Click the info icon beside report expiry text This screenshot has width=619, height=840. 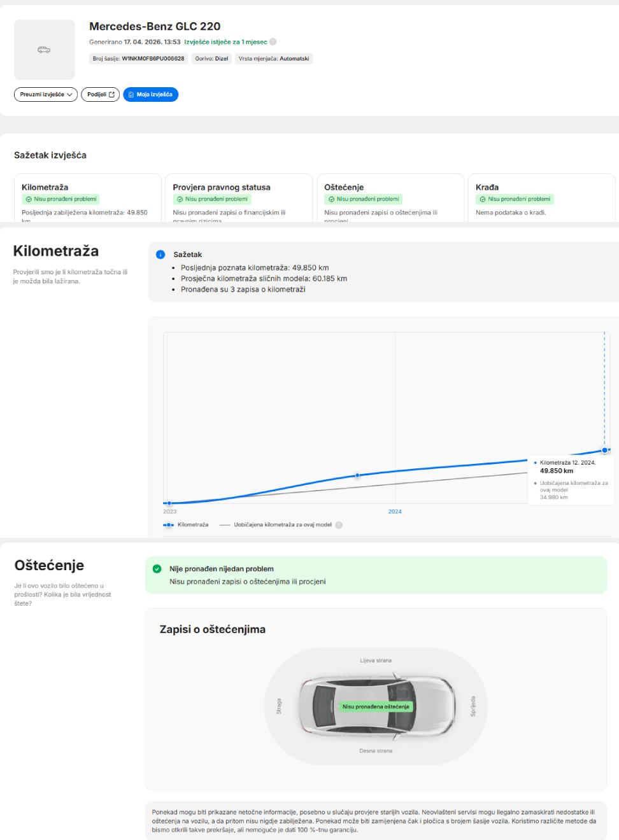click(273, 42)
